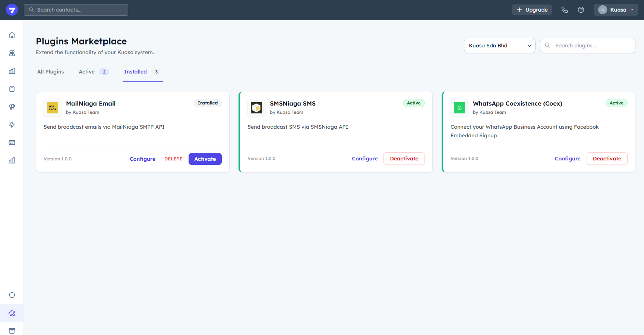Configure the WhatsApp Coexistence plugin
Image resolution: width=644 pixels, height=335 pixels.
click(567, 159)
